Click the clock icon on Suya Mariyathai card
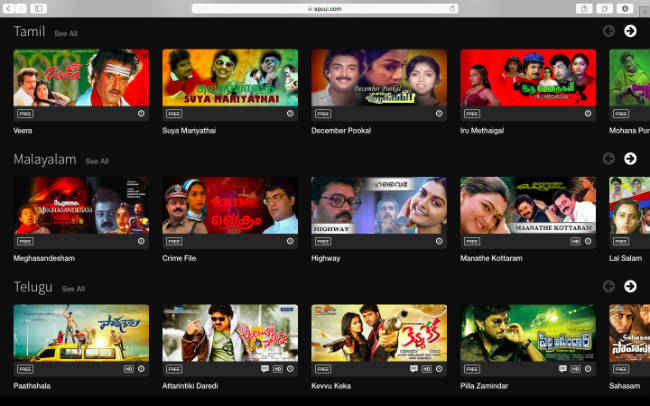Screen dimensions: 650x406 (290, 113)
